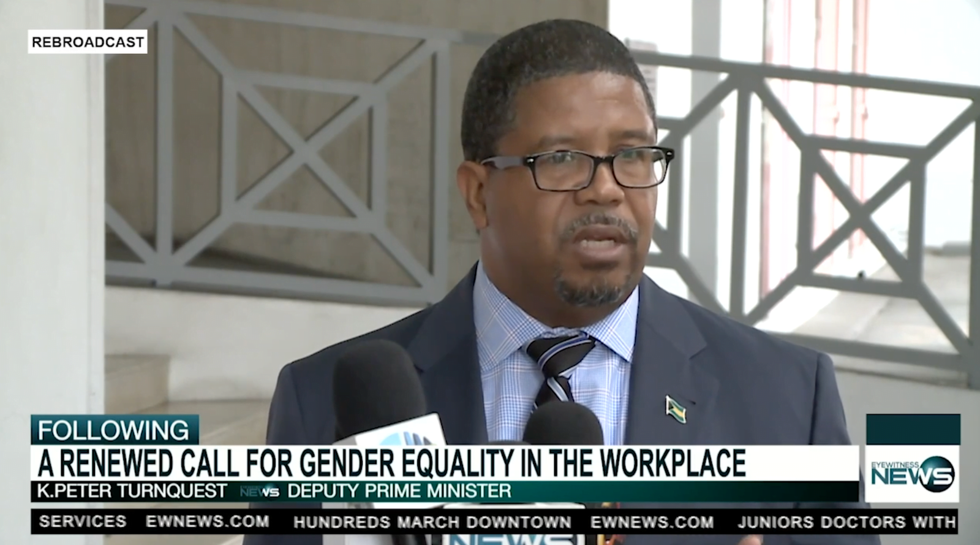Click HUNDREDS MARCH DOWNTOWN ticker headline
This screenshot has width=980, height=545.
pyautogui.click(x=432, y=522)
